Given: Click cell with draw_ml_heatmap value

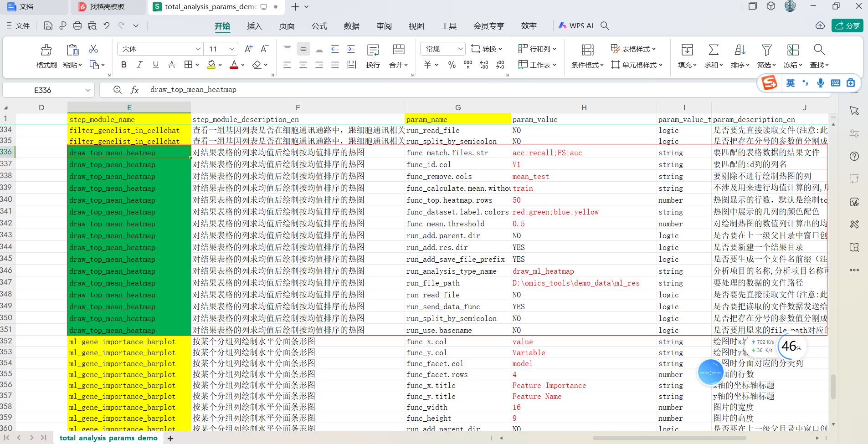Looking at the screenshot, I should [x=584, y=271].
